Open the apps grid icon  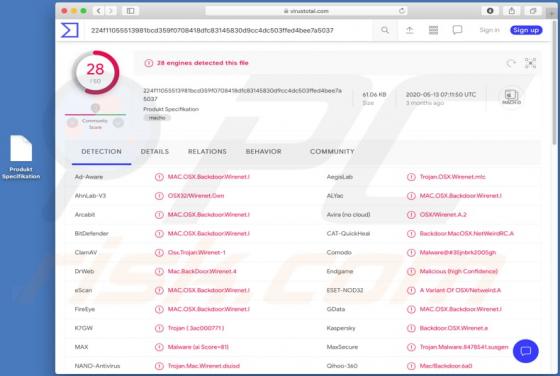433,30
